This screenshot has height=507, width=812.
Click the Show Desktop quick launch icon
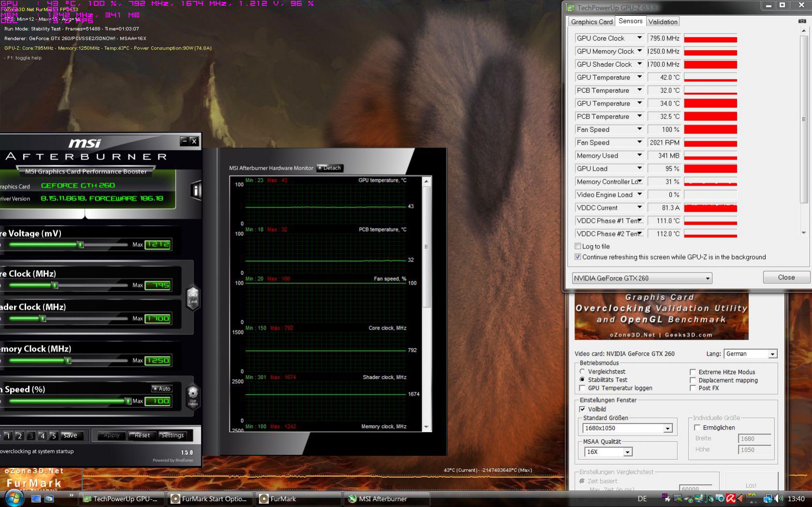tap(36, 499)
